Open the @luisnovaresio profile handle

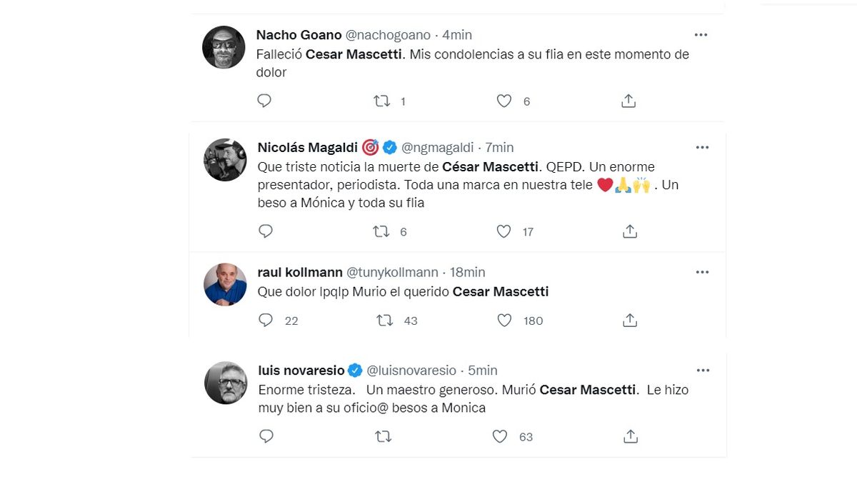coord(411,371)
